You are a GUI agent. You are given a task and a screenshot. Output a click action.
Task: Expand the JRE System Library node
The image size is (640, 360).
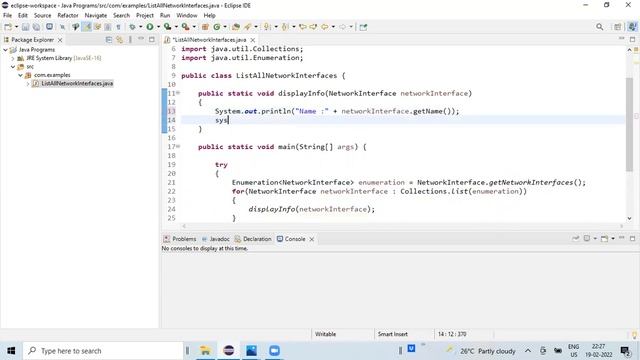click(13, 58)
